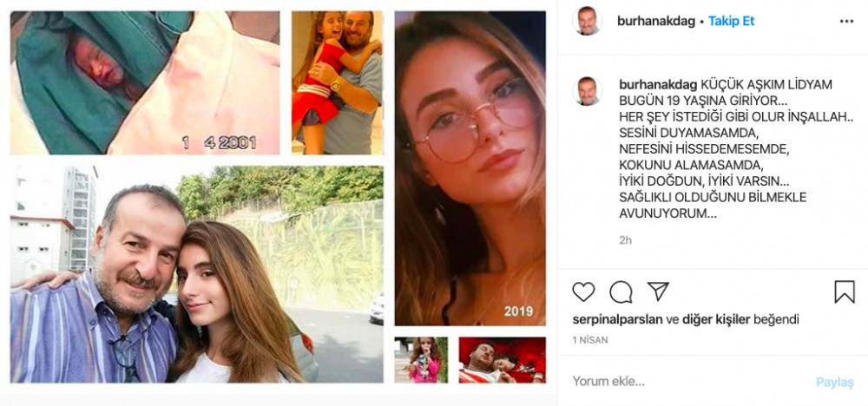
Task: Follow the account via Takip Et
Action: [731, 22]
